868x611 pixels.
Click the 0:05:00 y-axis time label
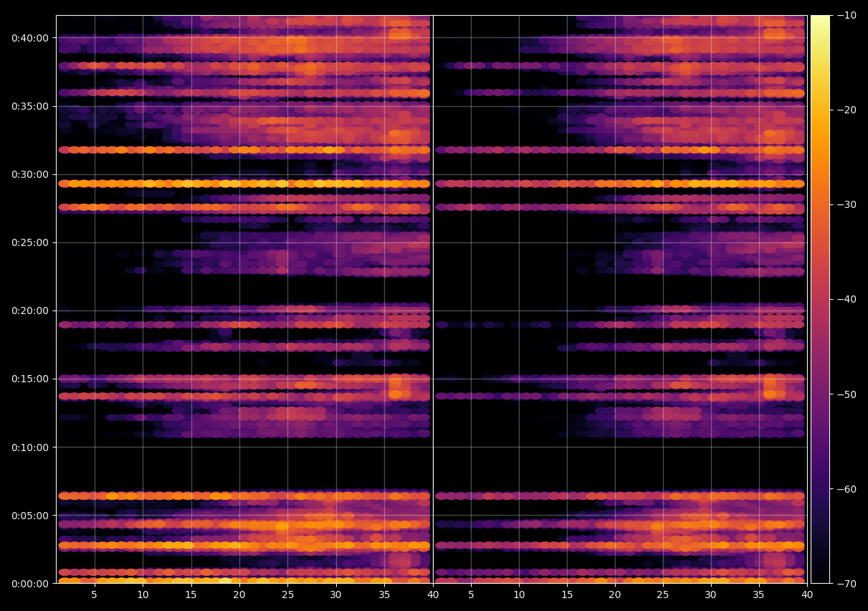click(29, 515)
